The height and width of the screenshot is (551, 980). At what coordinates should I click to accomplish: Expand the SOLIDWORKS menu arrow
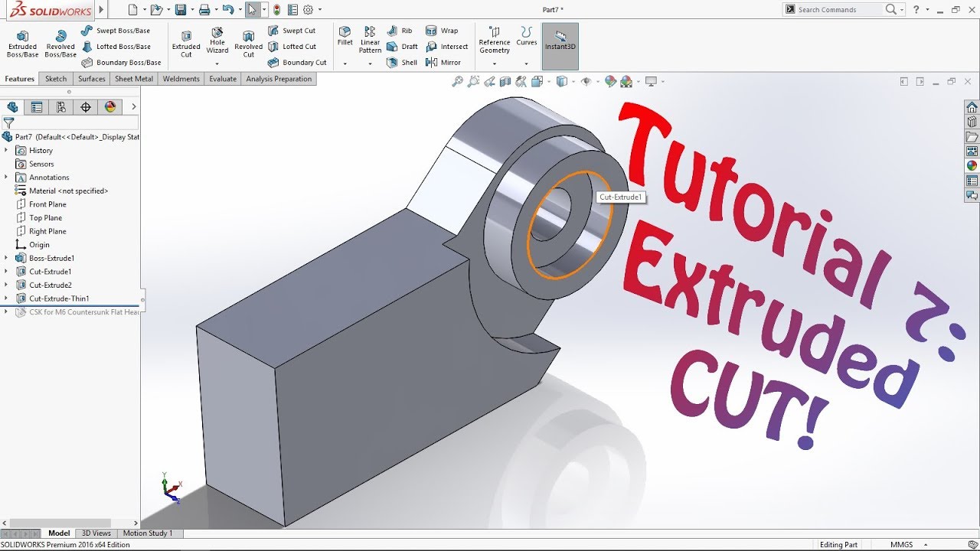click(101, 10)
